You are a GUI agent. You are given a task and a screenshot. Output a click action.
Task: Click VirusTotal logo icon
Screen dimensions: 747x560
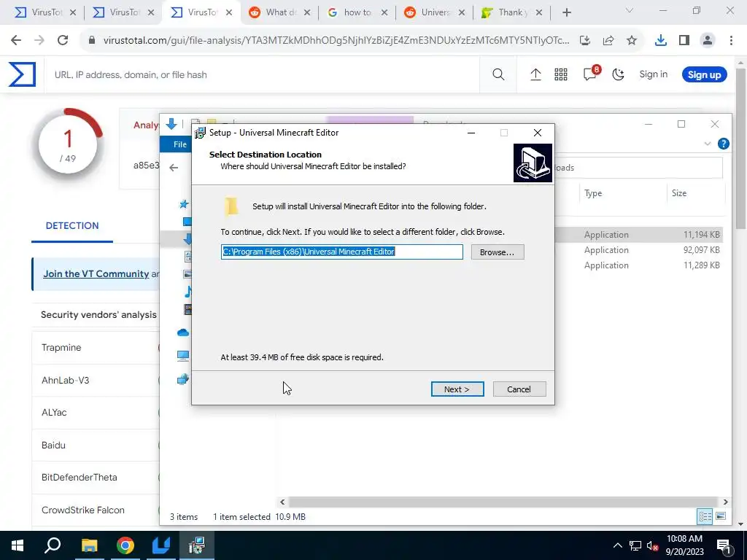[x=22, y=74]
